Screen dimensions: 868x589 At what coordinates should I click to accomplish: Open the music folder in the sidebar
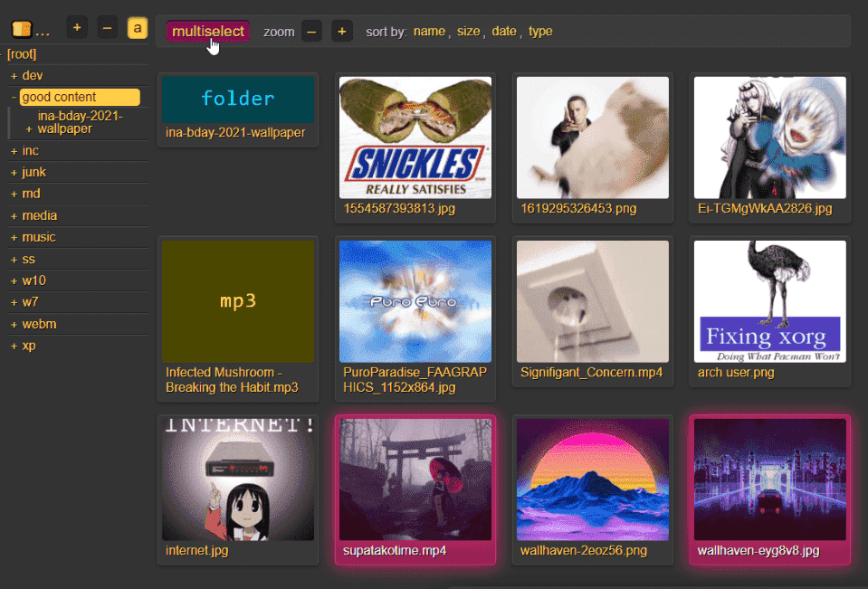[39, 237]
